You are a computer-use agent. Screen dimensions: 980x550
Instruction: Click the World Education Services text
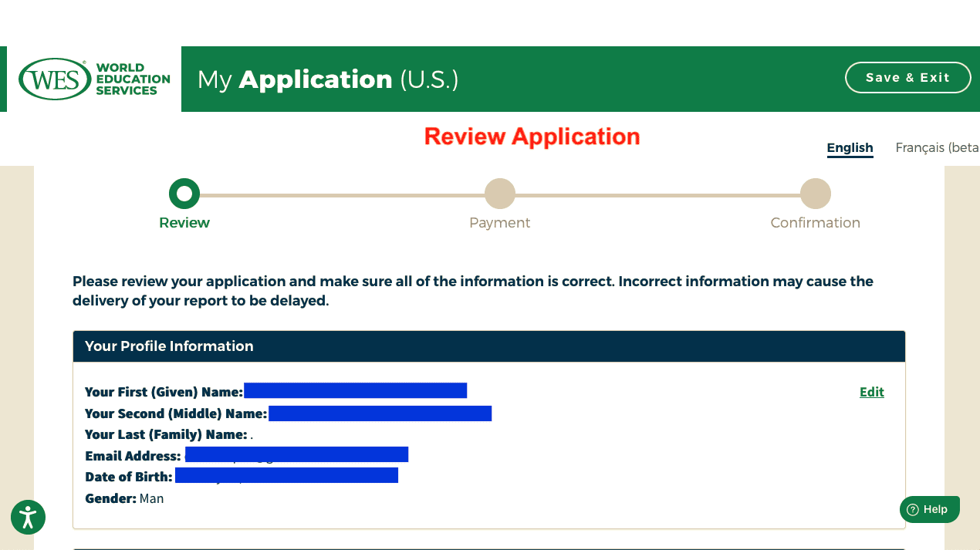click(133, 79)
